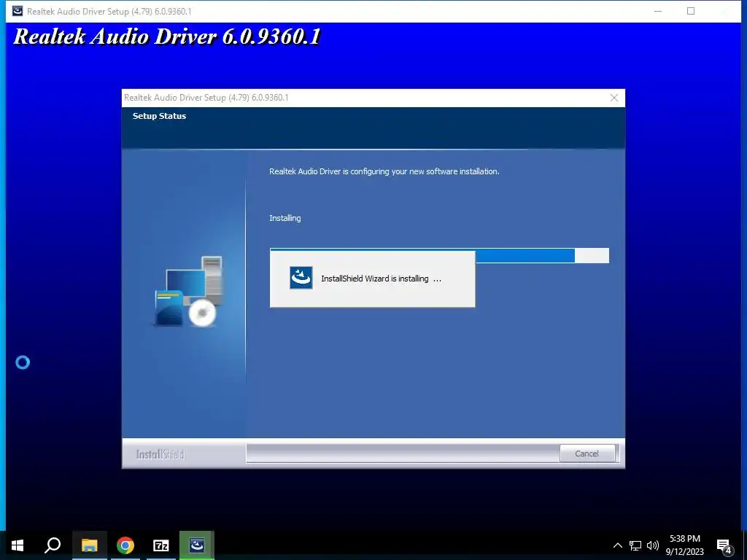The width and height of the screenshot is (747, 560).
Task: Open the notification center with 4 alerts
Action: (x=724, y=546)
